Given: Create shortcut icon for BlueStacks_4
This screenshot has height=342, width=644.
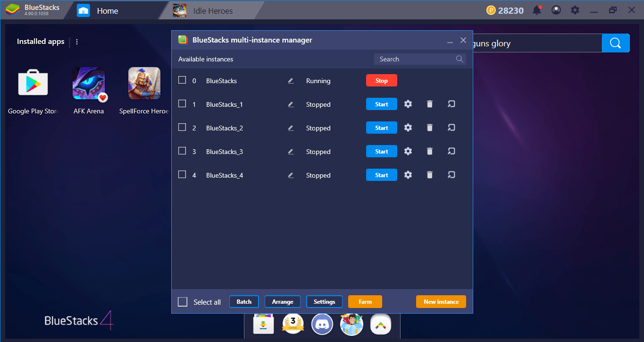Looking at the screenshot, I should click(451, 175).
